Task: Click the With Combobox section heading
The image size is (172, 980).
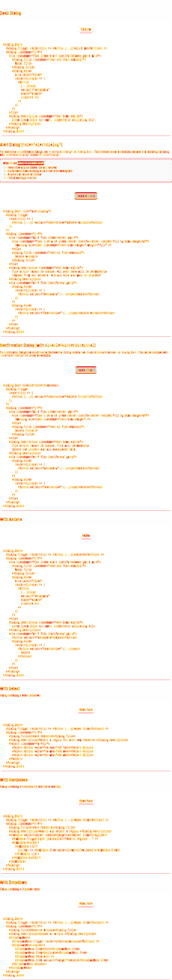Action: pyautogui.click(x=14, y=780)
